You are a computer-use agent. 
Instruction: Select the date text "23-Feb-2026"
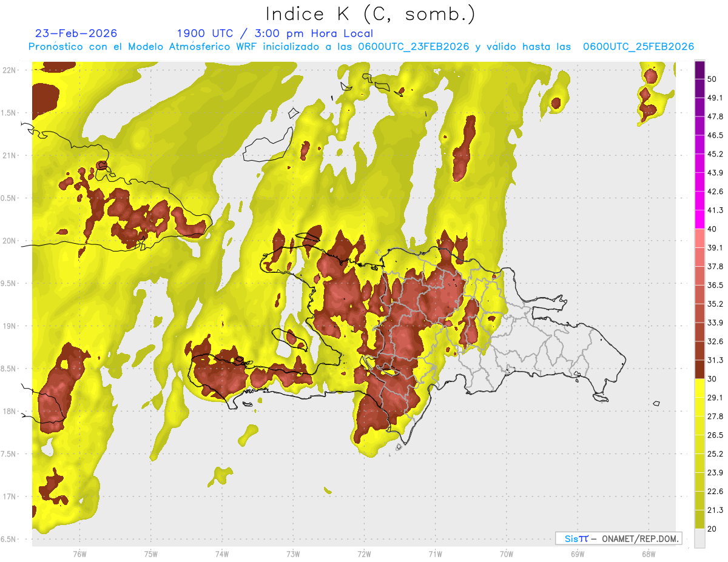point(76,33)
